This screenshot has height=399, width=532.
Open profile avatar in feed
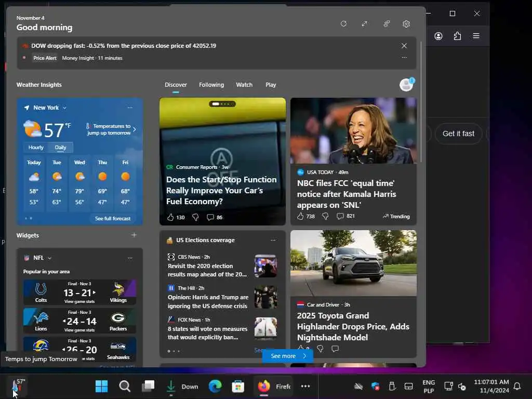tap(406, 85)
